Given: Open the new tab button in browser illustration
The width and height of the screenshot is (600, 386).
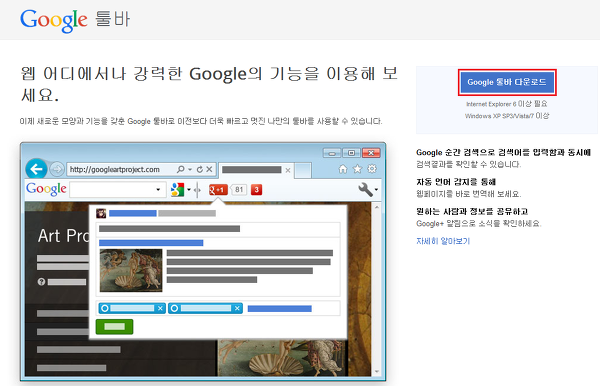Looking at the screenshot, I should (303, 171).
